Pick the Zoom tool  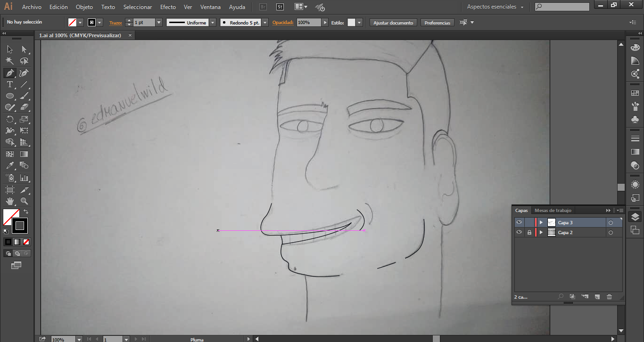click(24, 201)
